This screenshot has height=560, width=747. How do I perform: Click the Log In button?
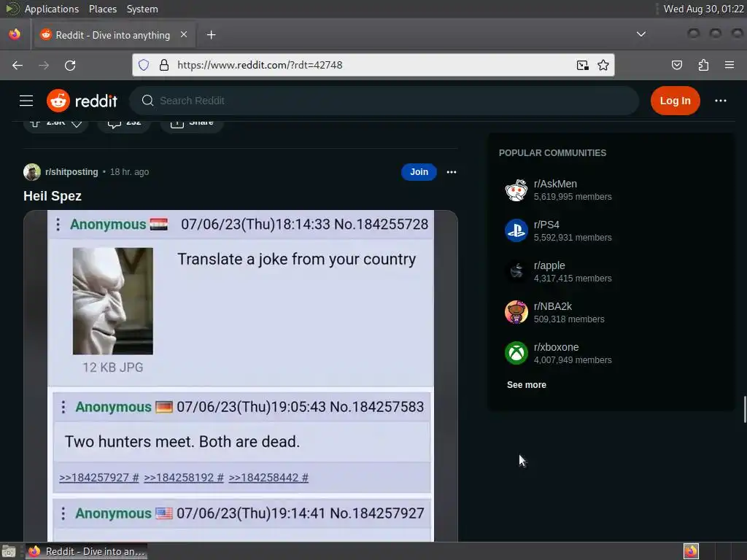point(675,101)
